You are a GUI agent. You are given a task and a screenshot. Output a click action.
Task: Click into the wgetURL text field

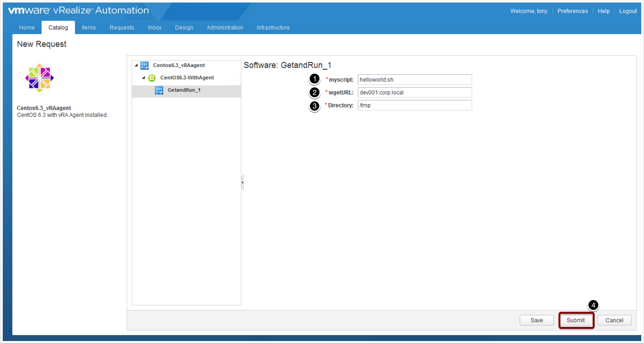[x=415, y=93]
